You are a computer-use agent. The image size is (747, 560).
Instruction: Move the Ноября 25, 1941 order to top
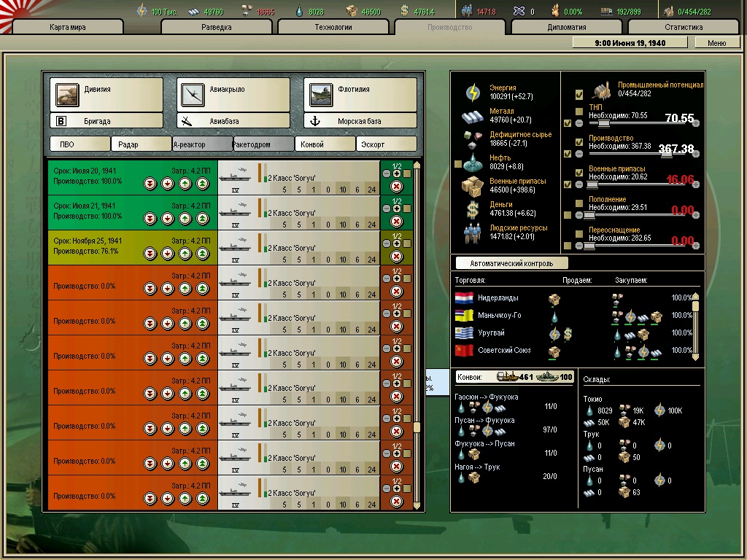point(203,254)
